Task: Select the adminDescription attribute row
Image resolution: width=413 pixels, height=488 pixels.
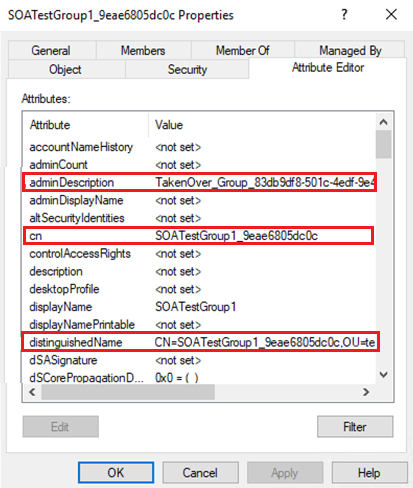Action: 199,182
